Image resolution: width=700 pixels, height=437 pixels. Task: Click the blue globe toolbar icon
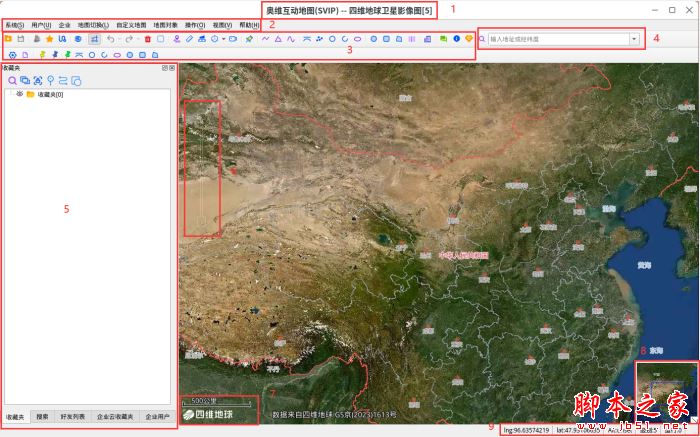tap(78, 39)
